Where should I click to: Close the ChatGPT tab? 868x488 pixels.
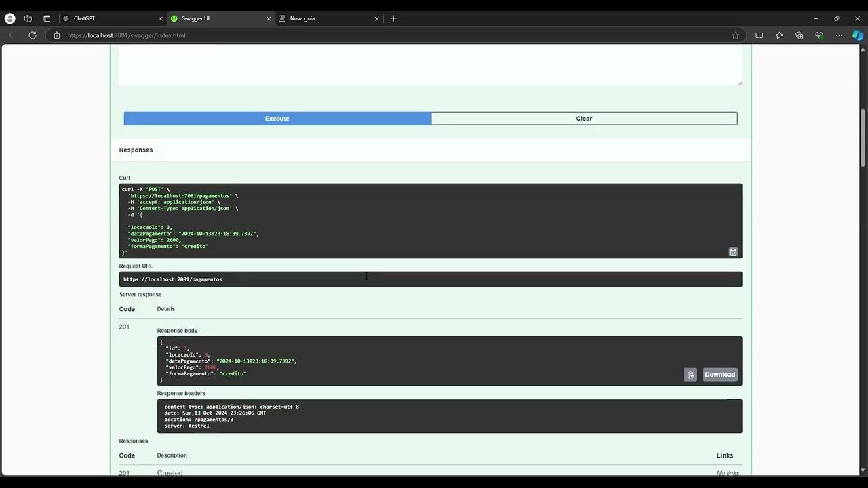[161, 18]
